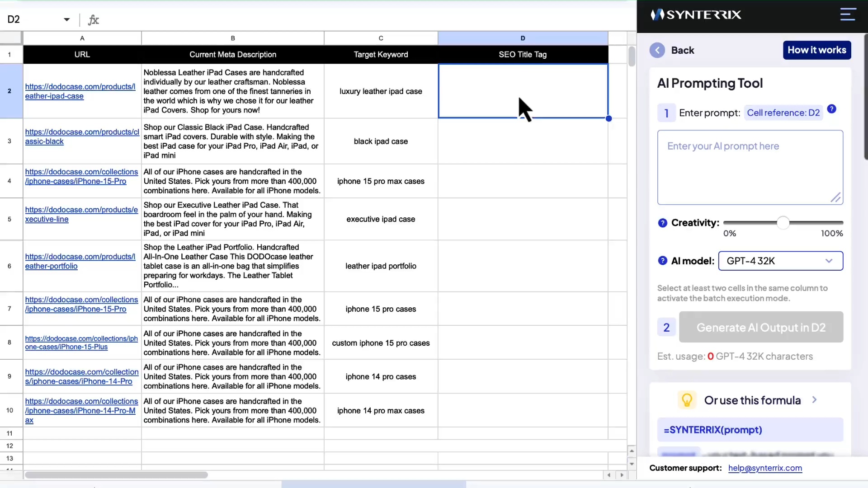Drag the Creativity percentage slider

(783, 222)
